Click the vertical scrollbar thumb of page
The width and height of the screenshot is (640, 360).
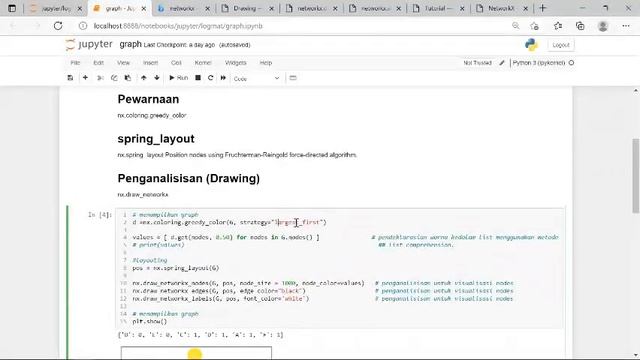coord(635,176)
